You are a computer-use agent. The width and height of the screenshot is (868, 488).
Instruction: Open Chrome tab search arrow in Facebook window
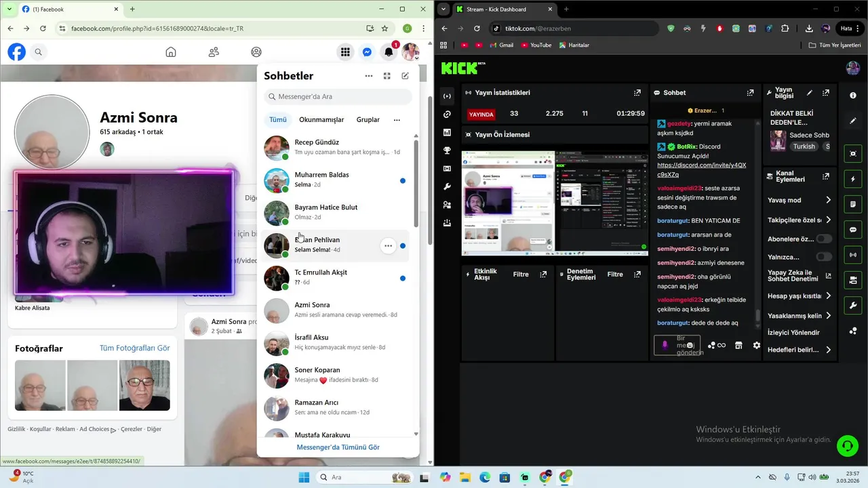coord(8,9)
